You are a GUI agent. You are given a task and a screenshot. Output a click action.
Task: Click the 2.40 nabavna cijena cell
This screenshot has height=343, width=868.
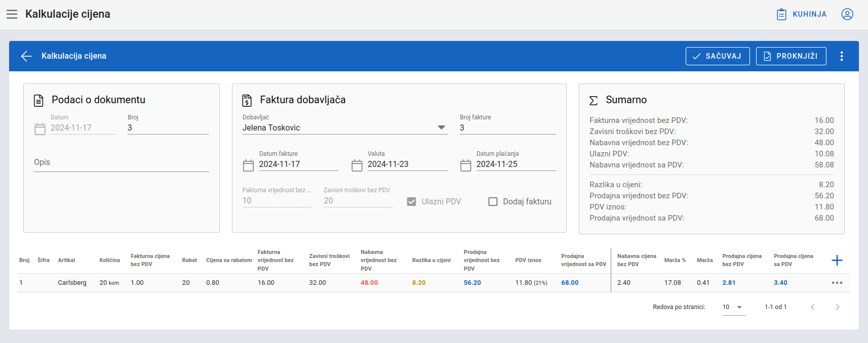pos(624,283)
